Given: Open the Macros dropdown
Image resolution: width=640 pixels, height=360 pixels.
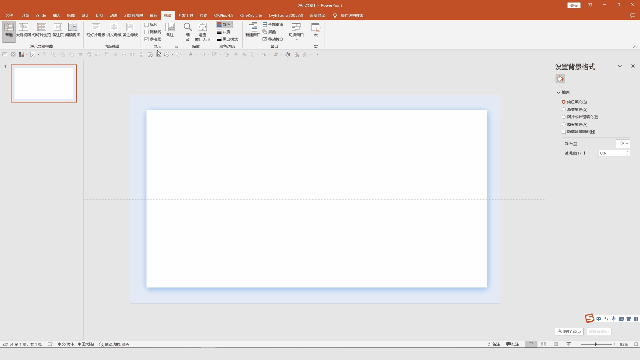Looking at the screenshot, I should click(x=316, y=31).
